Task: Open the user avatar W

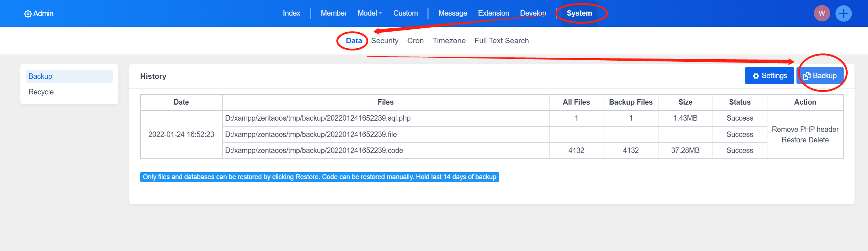Action: click(x=822, y=13)
